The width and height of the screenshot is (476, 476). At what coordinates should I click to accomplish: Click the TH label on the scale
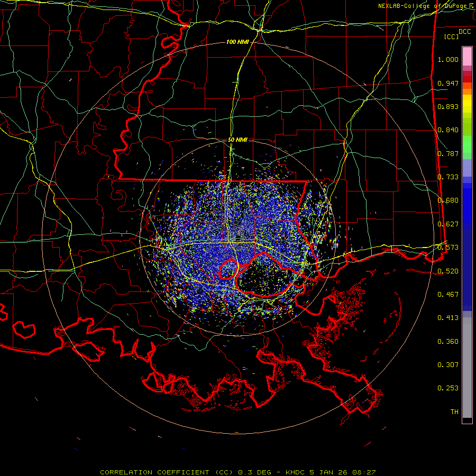[454, 412]
